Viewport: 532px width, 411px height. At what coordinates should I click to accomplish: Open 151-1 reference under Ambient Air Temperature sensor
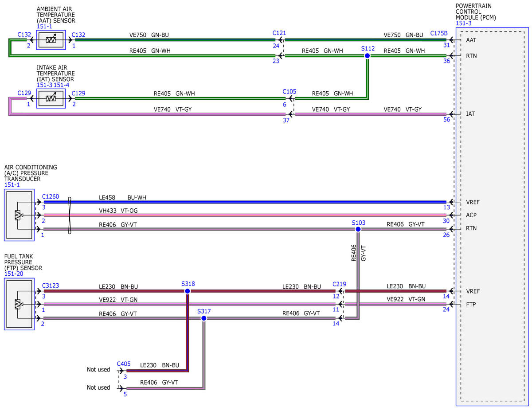click(x=45, y=27)
